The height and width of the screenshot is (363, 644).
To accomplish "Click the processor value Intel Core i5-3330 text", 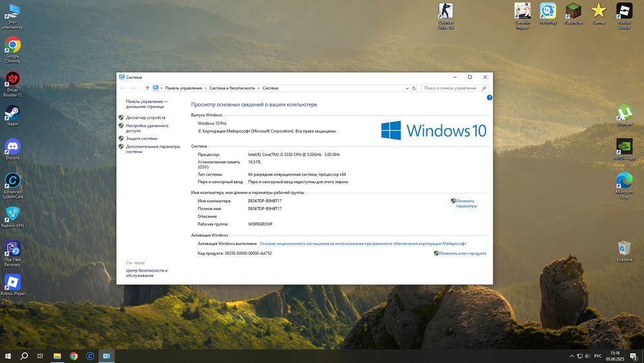I will [294, 155].
